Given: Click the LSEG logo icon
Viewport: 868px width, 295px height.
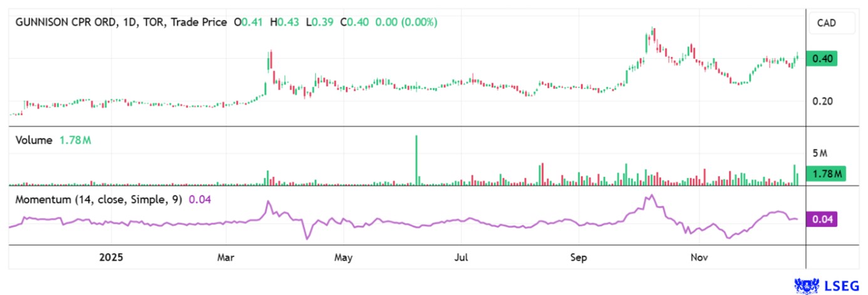Looking at the screenshot, I should pyautogui.click(x=805, y=286).
